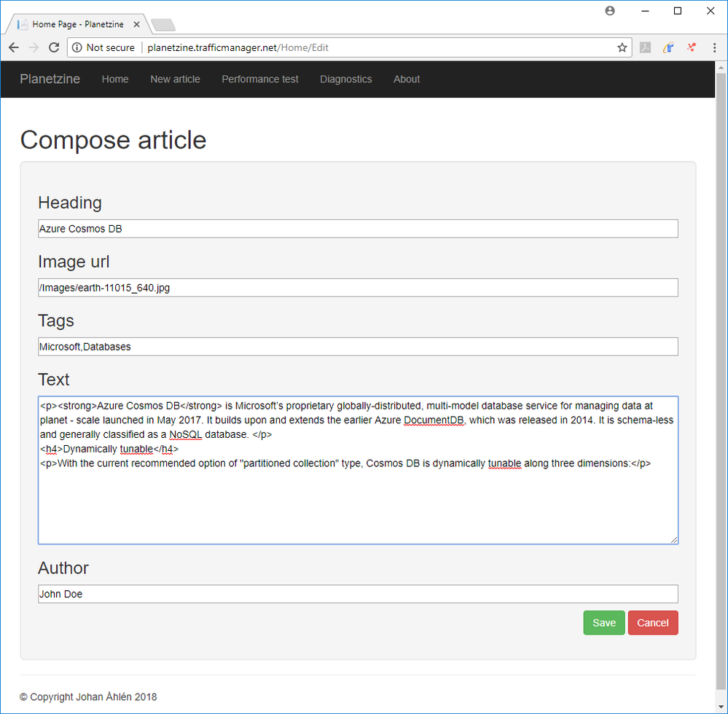Screen dimensions: 728x714
Task: Edit the Tags input field
Action: click(x=358, y=347)
